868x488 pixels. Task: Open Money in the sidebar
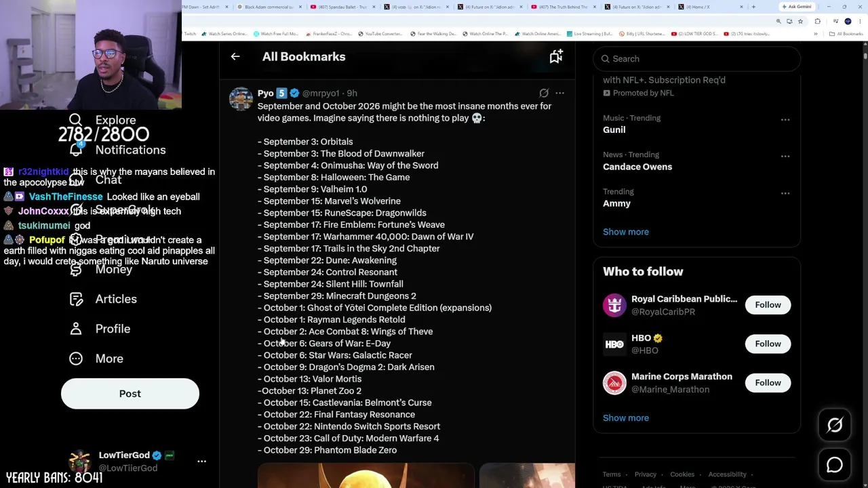coord(100,269)
